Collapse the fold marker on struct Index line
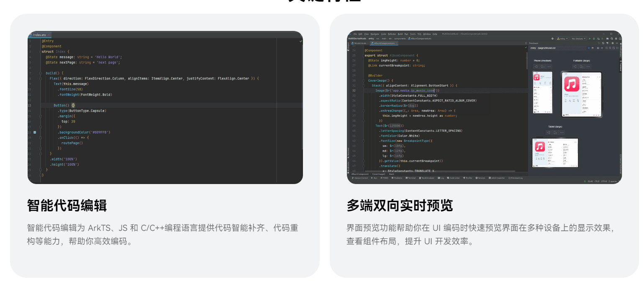Image resolution: width=644 pixels, height=284 pixels. (x=41, y=51)
